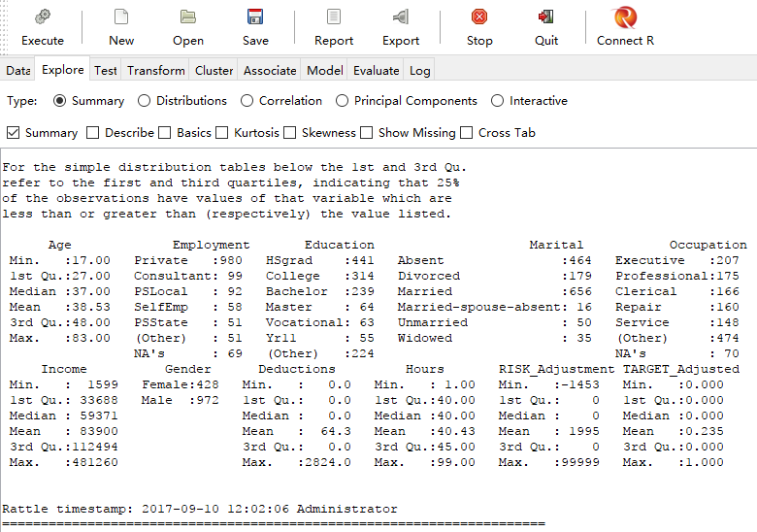Image resolution: width=757 pixels, height=532 pixels.
Task: Click the Execute gear icon
Action: point(43,17)
